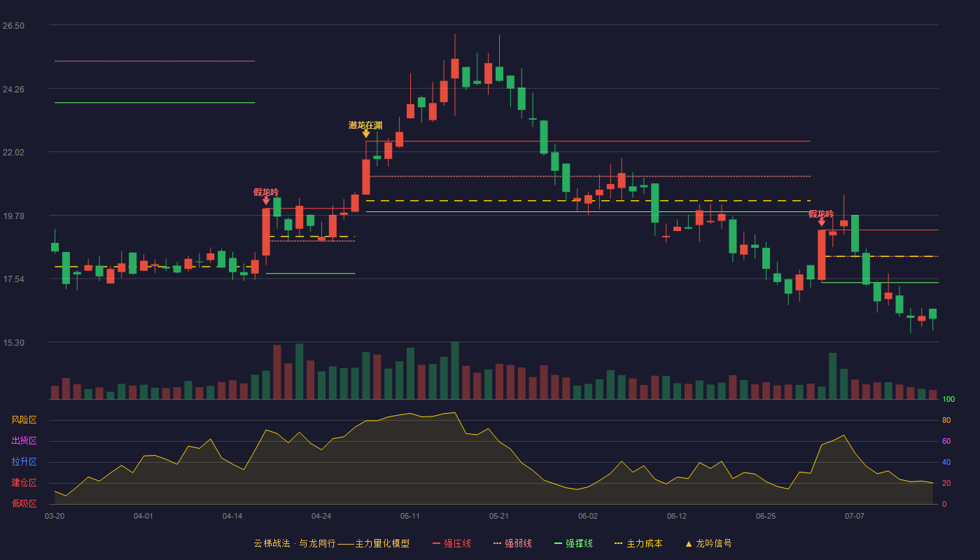
Task: Click the 22.02 price axis label
Action: pos(13,153)
